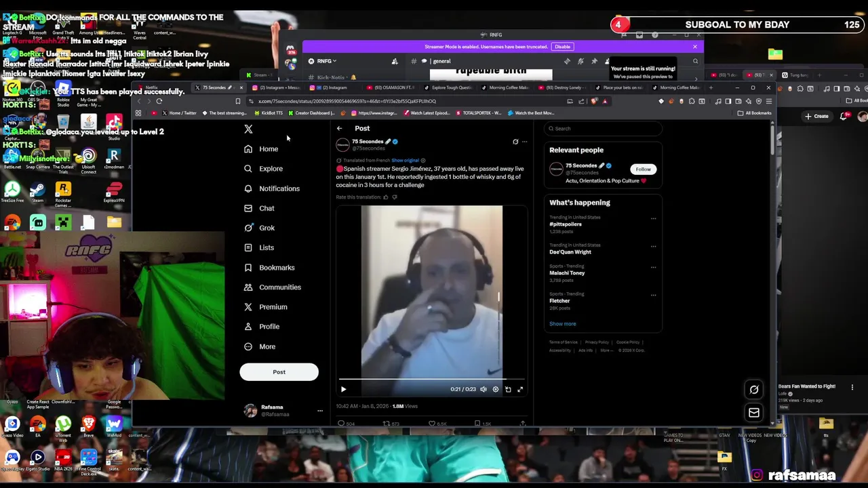Click the Create button in the YouTube window

(x=817, y=117)
